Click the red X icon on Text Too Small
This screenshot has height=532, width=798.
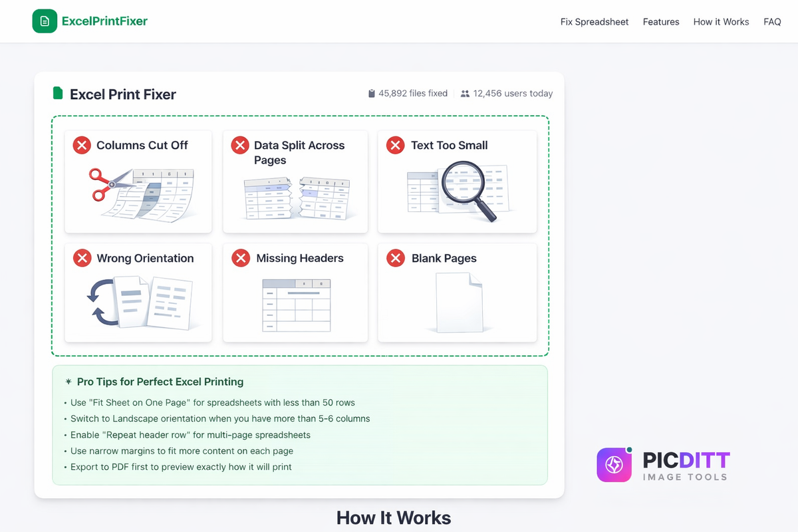396,145
